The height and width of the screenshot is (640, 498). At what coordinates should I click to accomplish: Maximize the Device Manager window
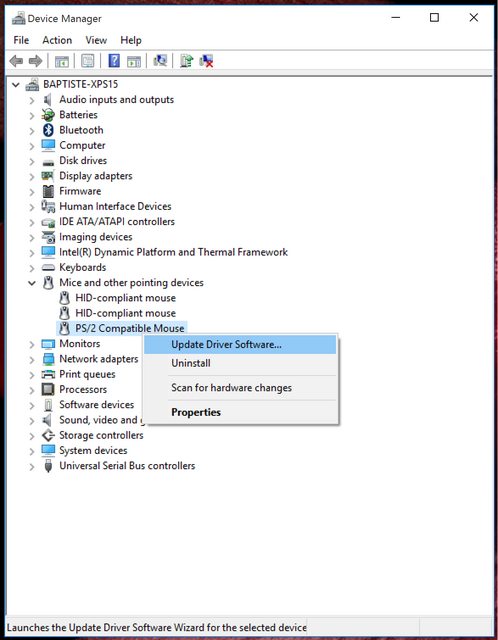434,18
